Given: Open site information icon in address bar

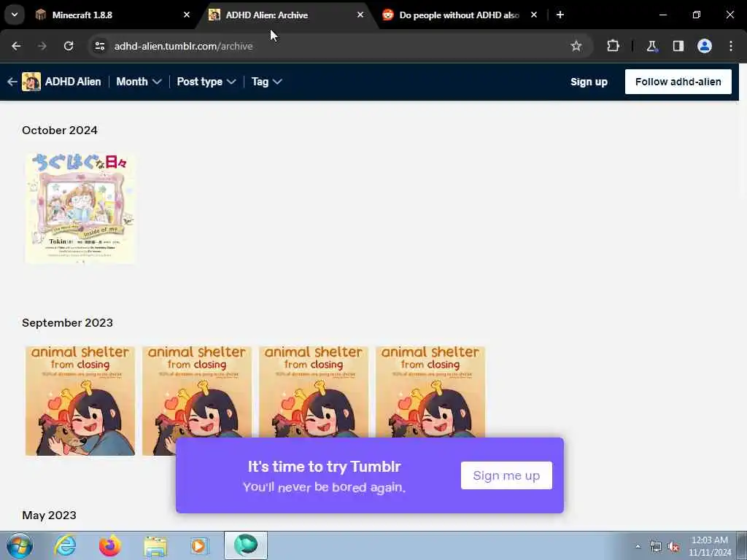Looking at the screenshot, I should 99,46.
